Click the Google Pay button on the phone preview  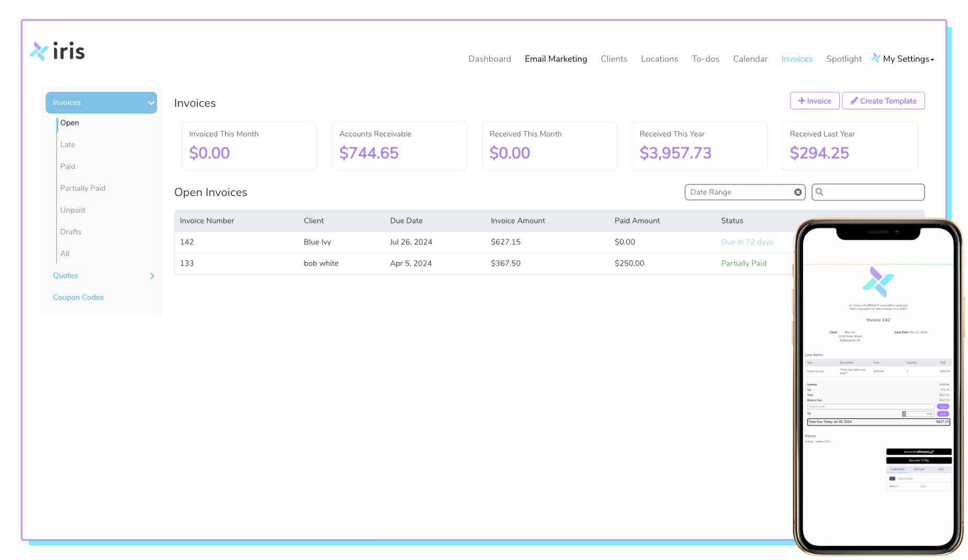(918, 461)
